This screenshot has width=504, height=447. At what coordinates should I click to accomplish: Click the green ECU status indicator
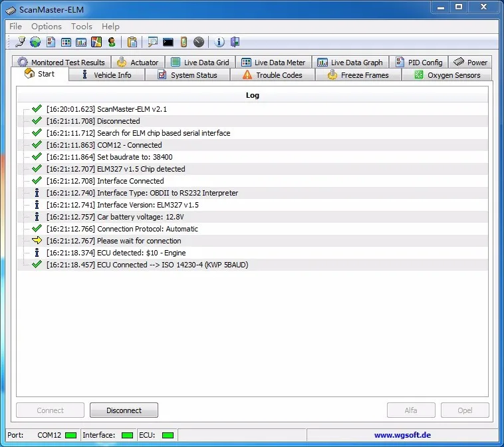pos(168,435)
